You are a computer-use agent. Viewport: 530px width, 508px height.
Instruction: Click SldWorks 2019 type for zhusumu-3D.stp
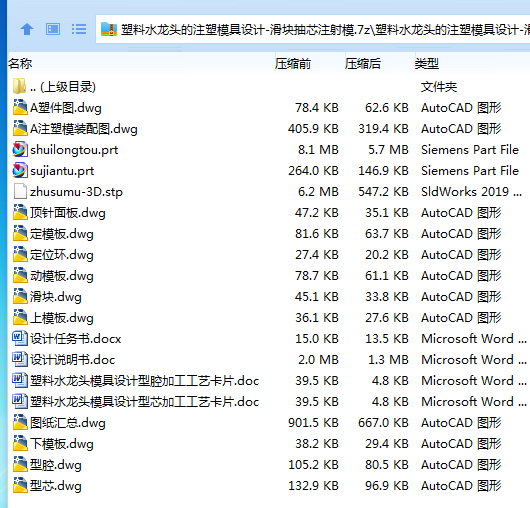(472, 192)
